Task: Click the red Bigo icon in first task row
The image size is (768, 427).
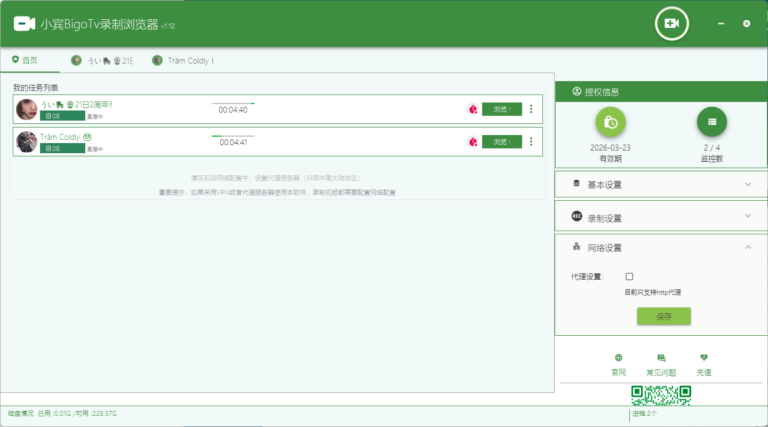Action: (x=471, y=110)
